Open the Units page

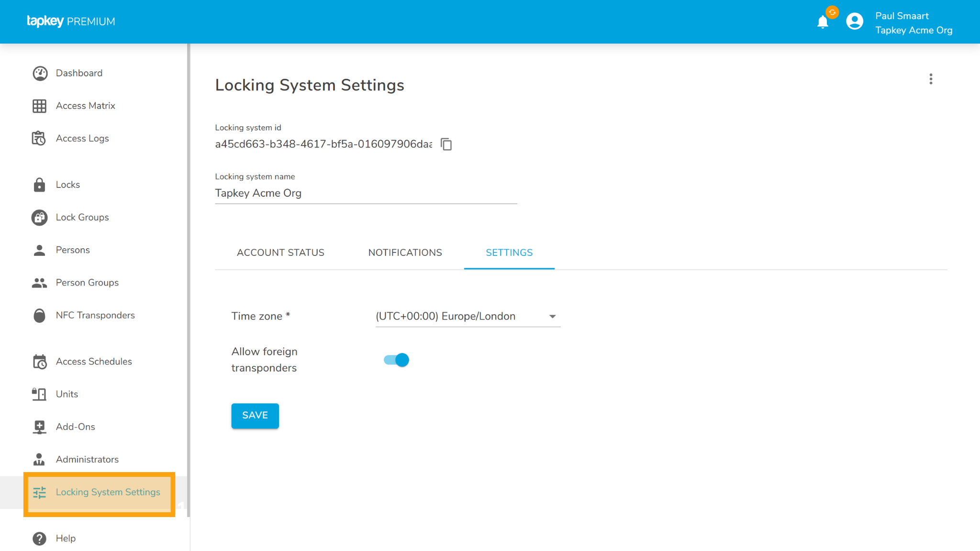pyautogui.click(x=67, y=394)
